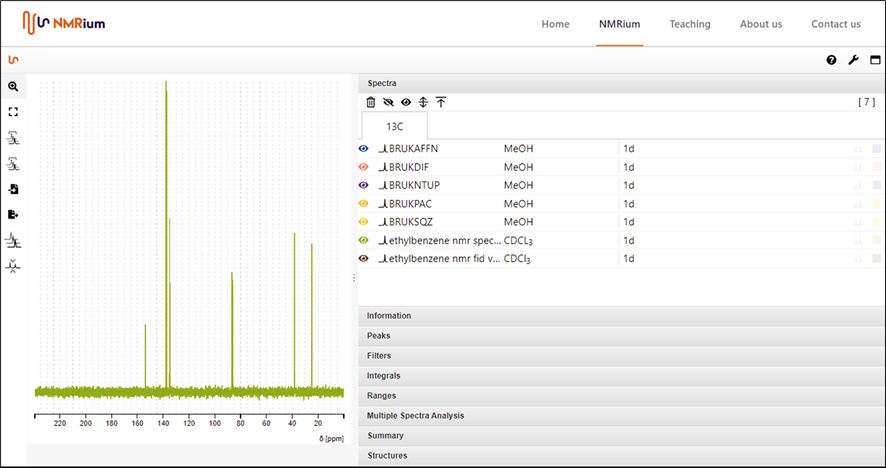Select the zoom magnifier tool
The height and width of the screenshot is (468, 886).
tap(13, 87)
